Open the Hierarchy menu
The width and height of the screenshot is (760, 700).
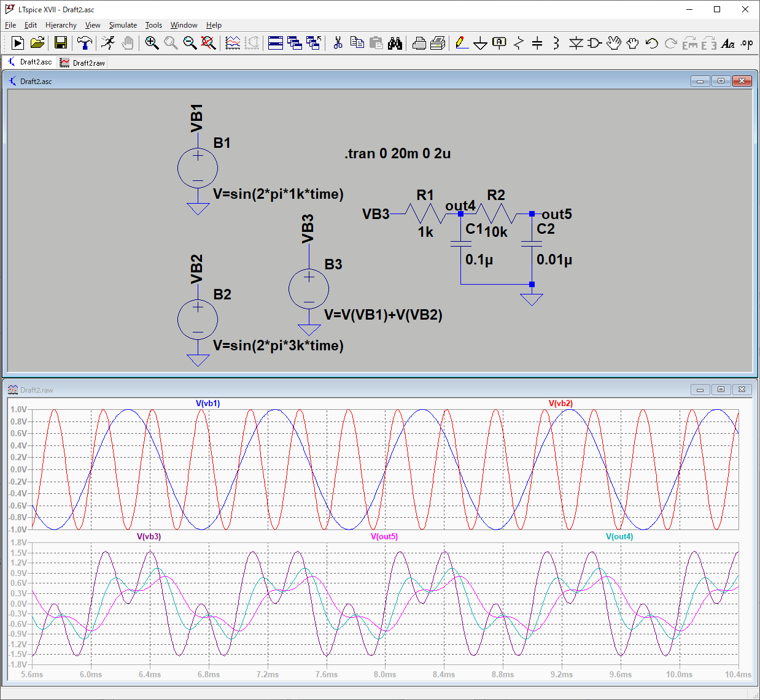coord(61,25)
